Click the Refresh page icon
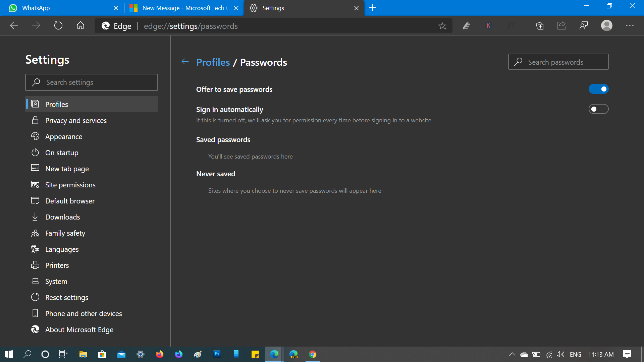 click(x=58, y=25)
